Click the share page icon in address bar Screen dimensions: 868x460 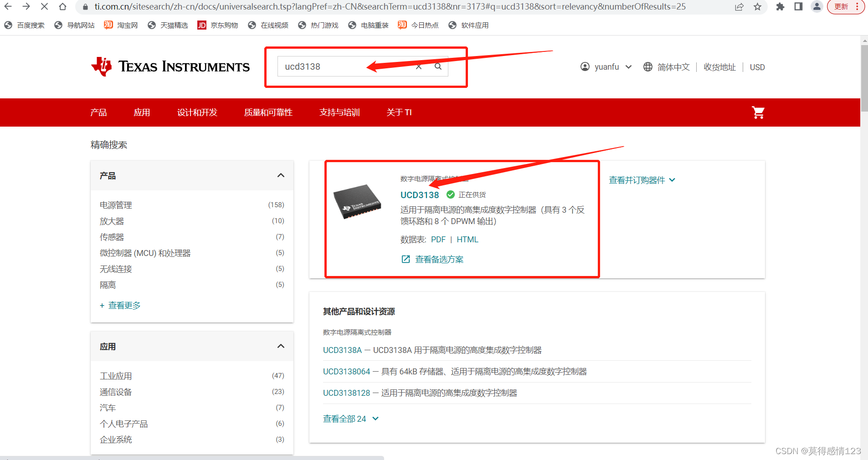pyautogui.click(x=739, y=7)
